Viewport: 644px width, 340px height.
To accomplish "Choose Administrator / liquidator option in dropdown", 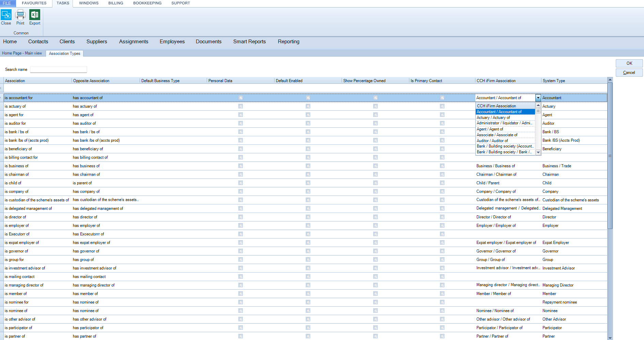I will point(505,123).
